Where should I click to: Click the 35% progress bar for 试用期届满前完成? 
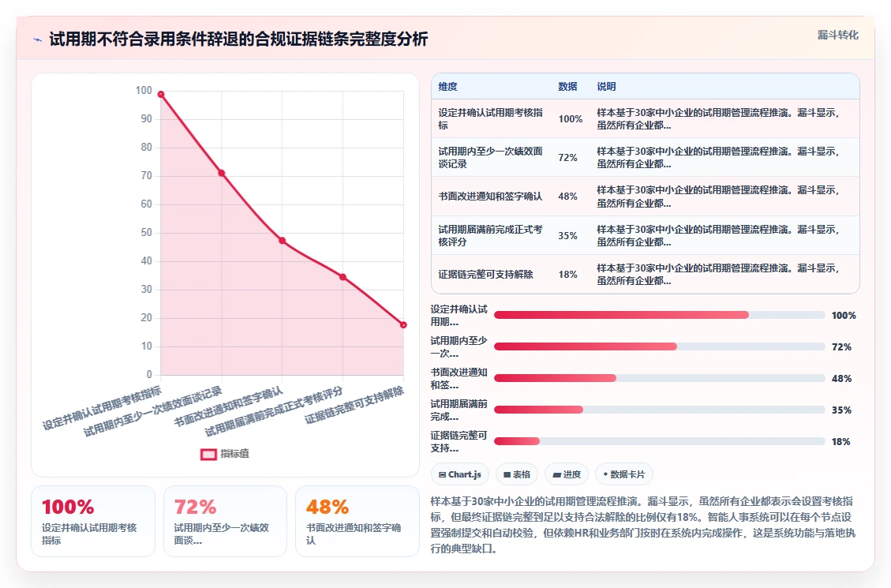coord(659,410)
